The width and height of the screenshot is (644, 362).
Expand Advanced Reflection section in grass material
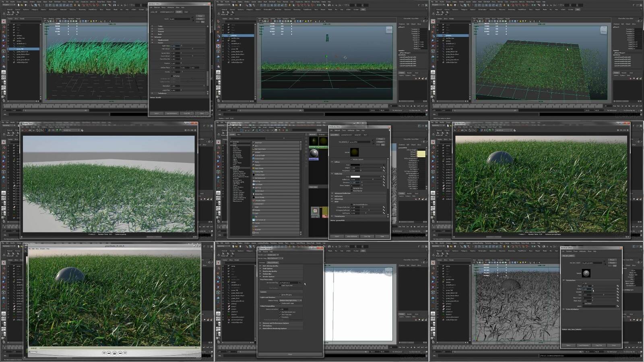(332, 193)
